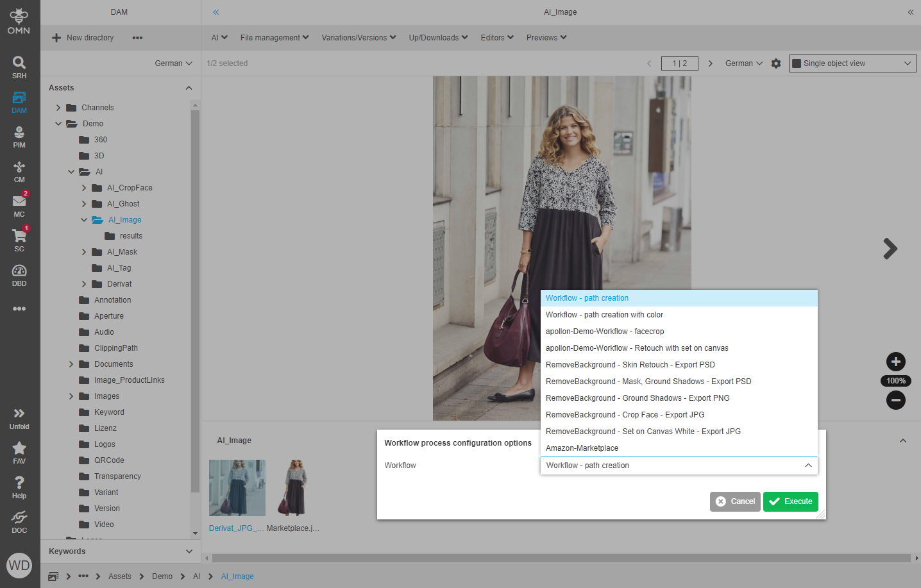Zoom in using the plus icon
This screenshot has height=588, width=921.
point(895,362)
